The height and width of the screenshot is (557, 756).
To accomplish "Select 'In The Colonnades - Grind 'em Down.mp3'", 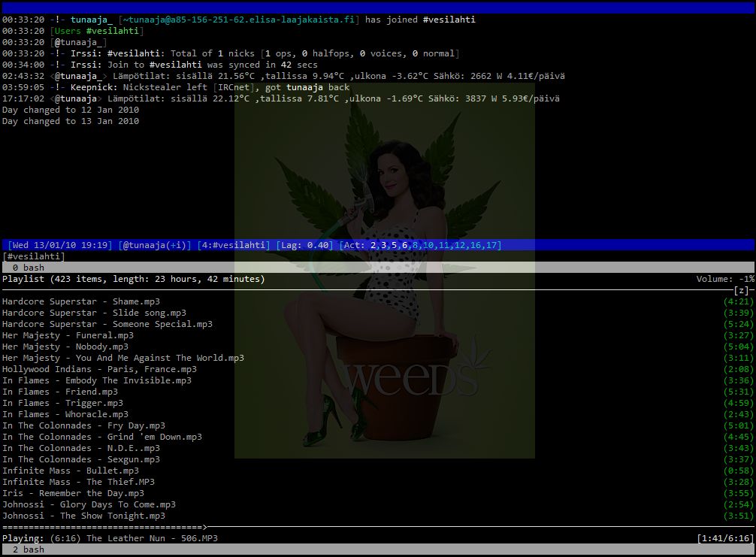I will point(102,437).
